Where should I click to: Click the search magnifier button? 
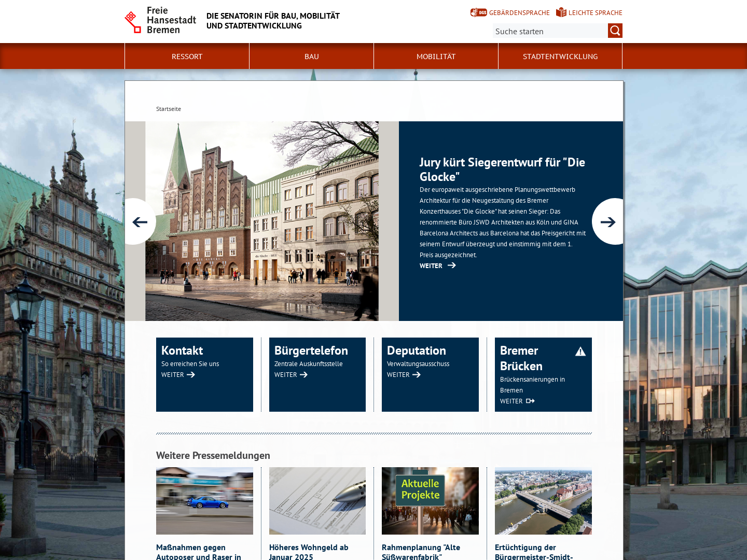615,31
